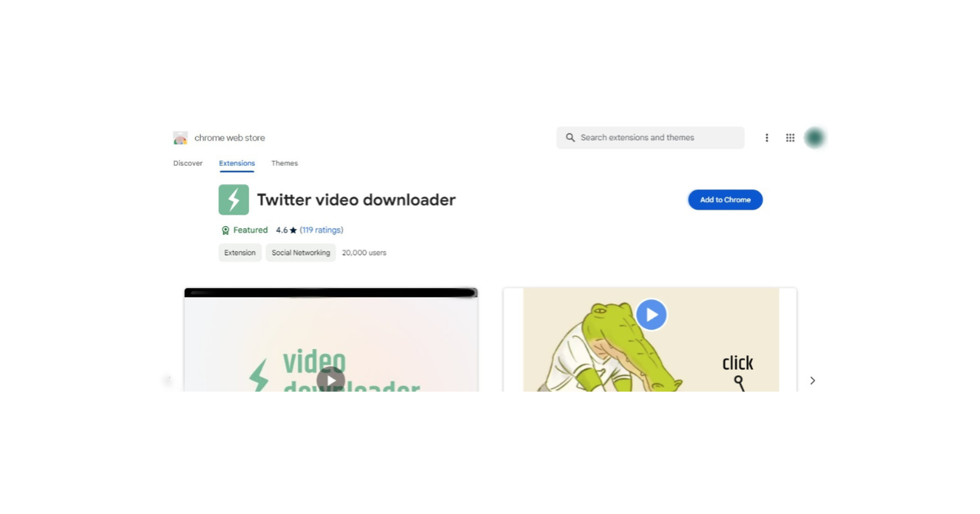Click the magnifier icon in search bar

tap(570, 138)
